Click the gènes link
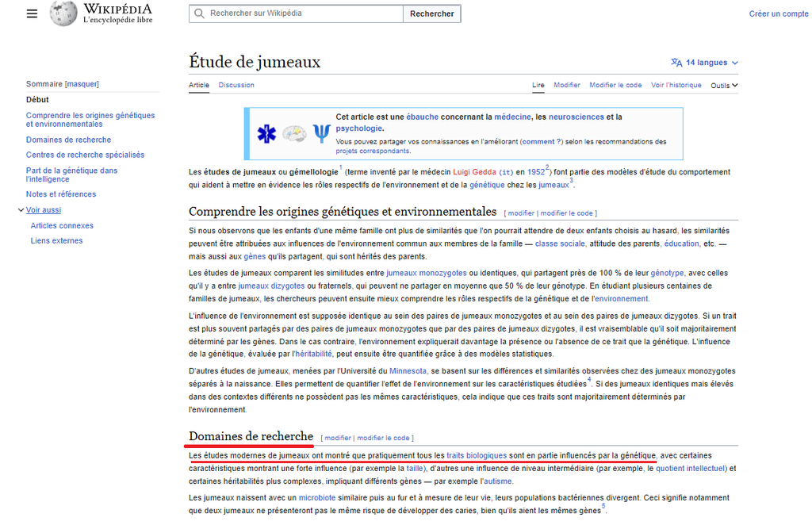 click(255, 256)
